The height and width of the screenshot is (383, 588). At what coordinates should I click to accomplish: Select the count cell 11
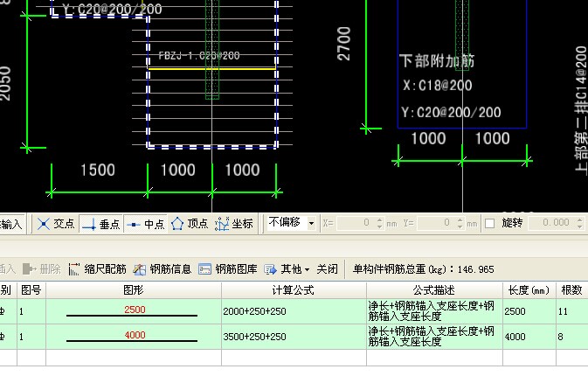(x=572, y=311)
